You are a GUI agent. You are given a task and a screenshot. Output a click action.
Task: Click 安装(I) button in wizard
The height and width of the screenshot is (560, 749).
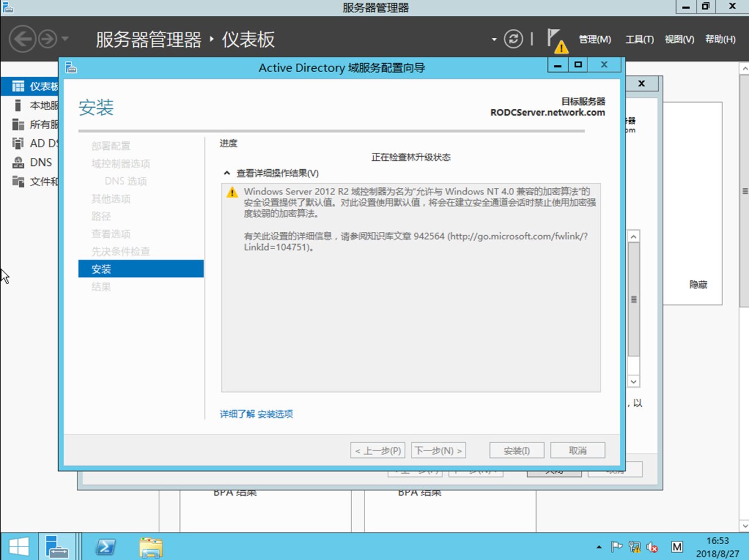click(517, 451)
